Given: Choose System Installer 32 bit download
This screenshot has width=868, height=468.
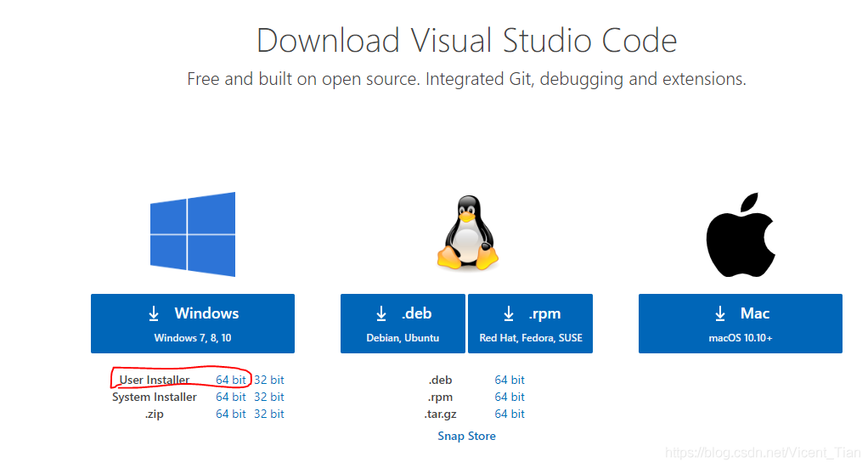Looking at the screenshot, I should point(269,398).
